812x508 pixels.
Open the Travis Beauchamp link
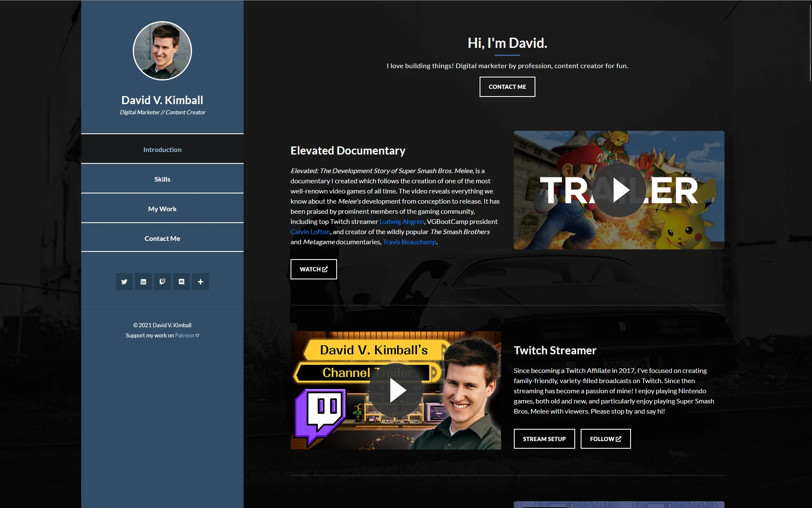click(409, 242)
